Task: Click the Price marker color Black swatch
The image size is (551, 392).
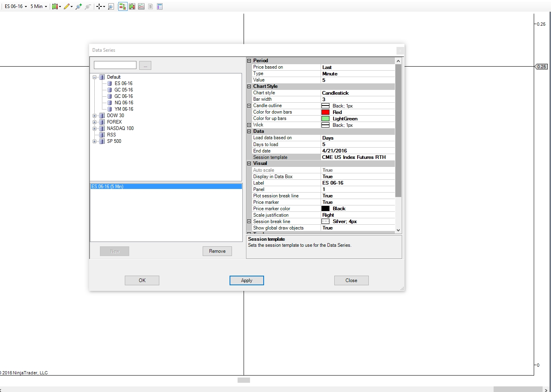Action: tap(325, 209)
